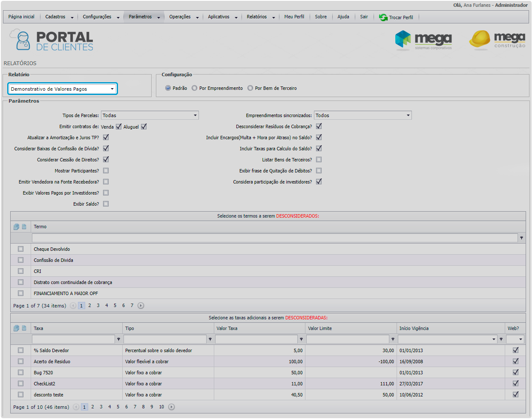Go to next page in Taxa grid pager
Screen dimensions: 532x419
click(171, 407)
